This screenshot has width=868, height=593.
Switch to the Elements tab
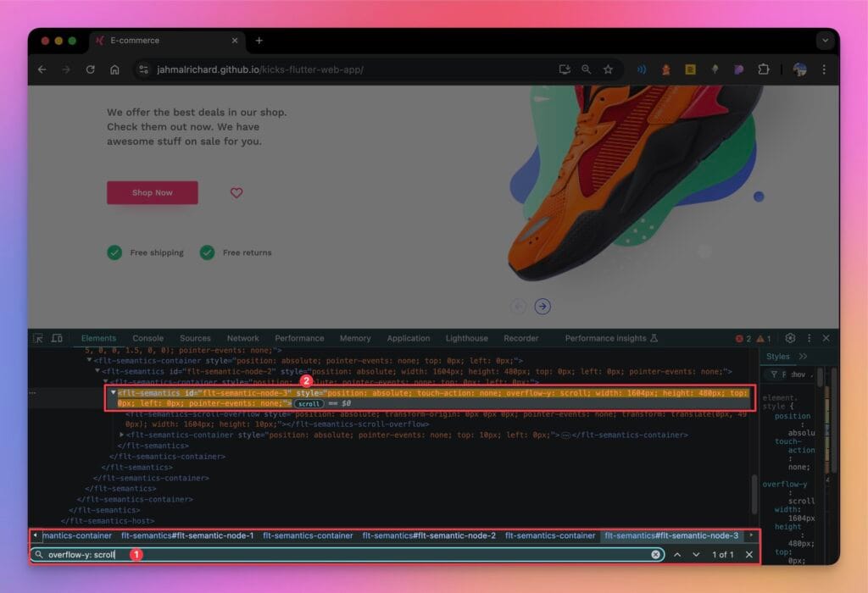98,338
